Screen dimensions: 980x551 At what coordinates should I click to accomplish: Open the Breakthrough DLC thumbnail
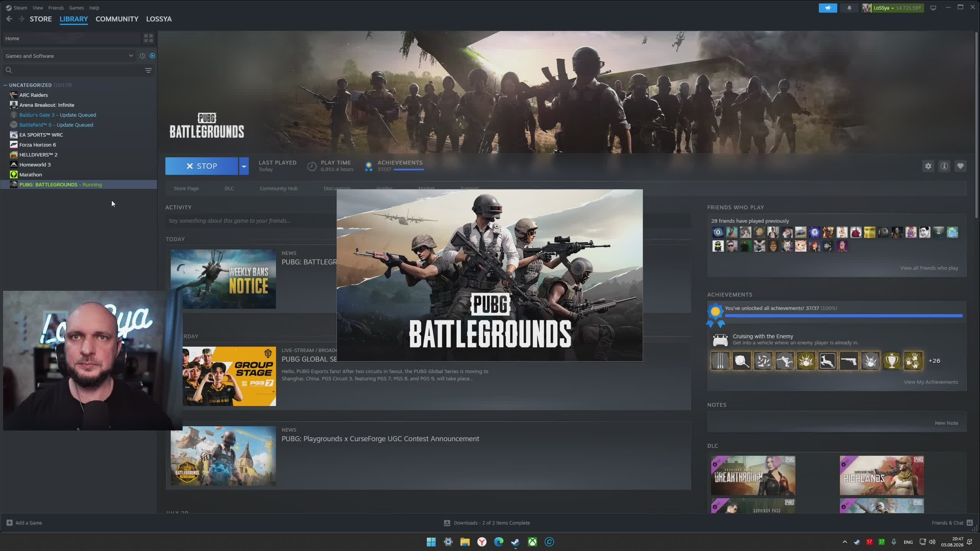(753, 475)
